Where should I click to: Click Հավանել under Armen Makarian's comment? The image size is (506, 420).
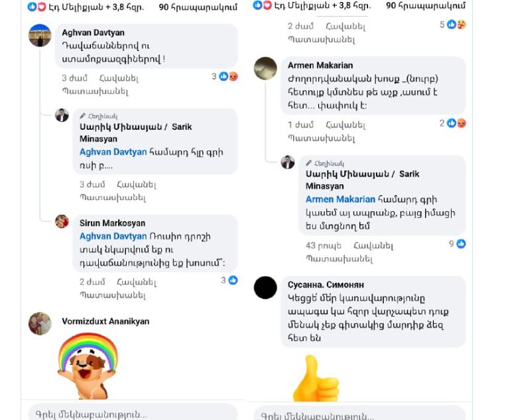coord(346,125)
